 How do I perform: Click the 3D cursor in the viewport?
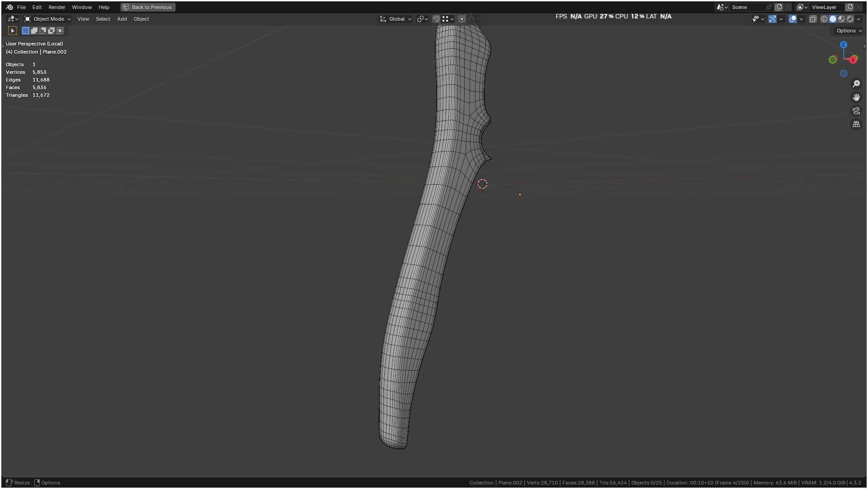pos(482,184)
